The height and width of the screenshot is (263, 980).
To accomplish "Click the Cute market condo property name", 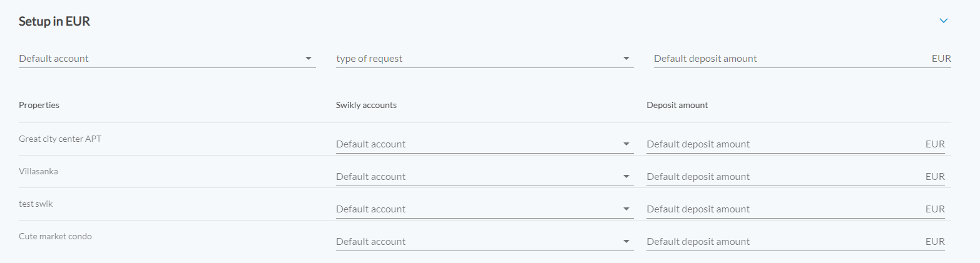I will (x=55, y=236).
